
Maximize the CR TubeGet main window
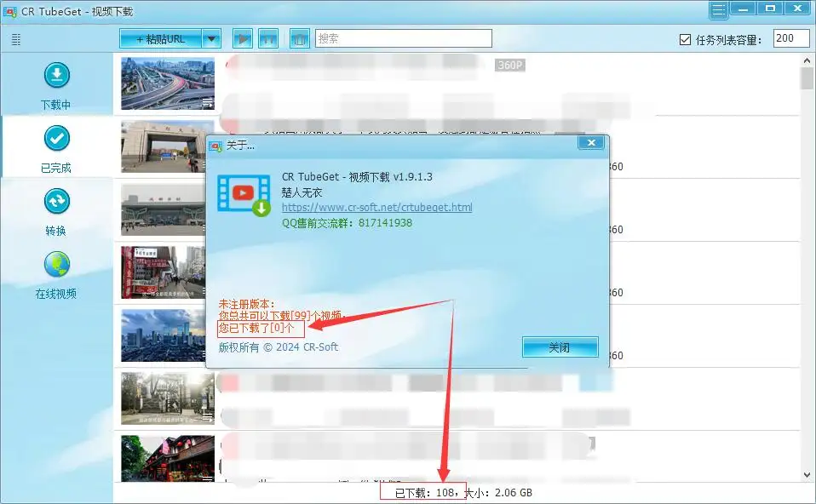click(770, 9)
